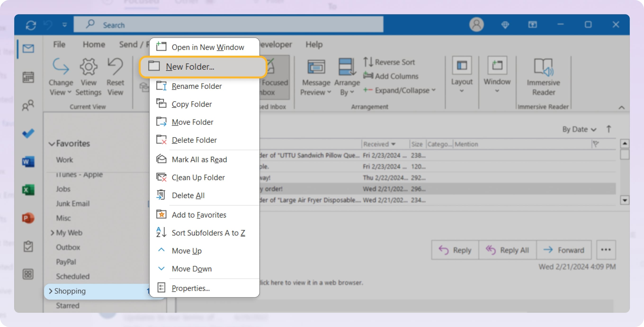The width and height of the screenshot is (644, 327).
Task: Reset View using the ribbon icon
Action: pos(115,75)
